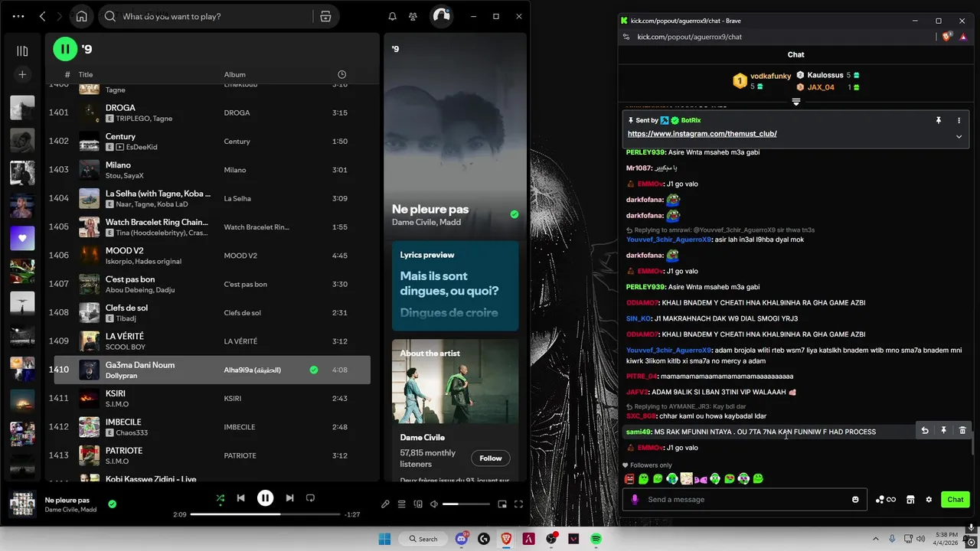Select the DROGA track row
980x551 pixels.
pyautogui.click(x=212, y=112)
